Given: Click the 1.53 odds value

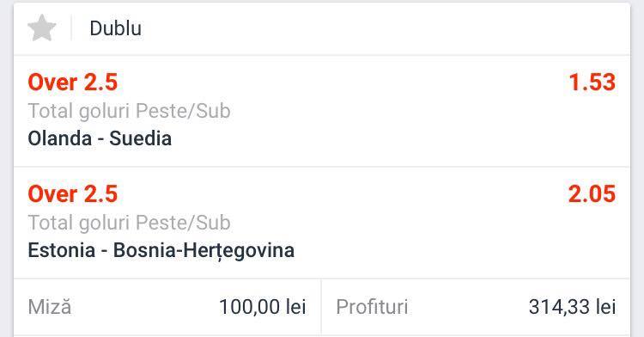Looking at the screenshot, I should pos(592,83).
